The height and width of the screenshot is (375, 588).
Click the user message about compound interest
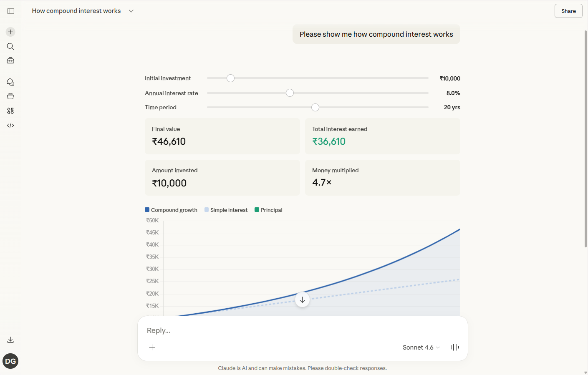pos(376,34)
